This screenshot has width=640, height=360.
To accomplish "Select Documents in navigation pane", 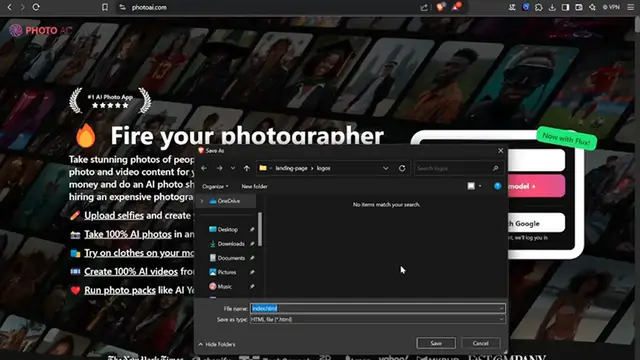I will [231, 258].
